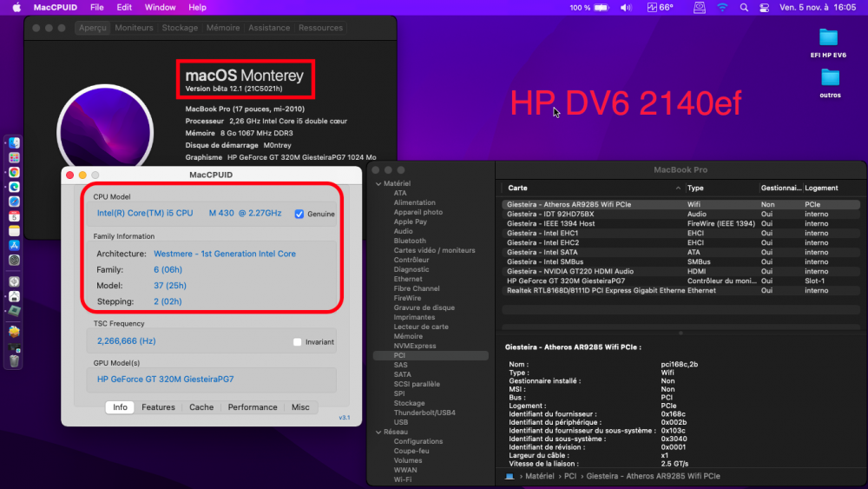Image resolution: width=868 pixels, height=489 pixels.
Task: Open App Store from the Dock
Action: (x=15, y=245)
